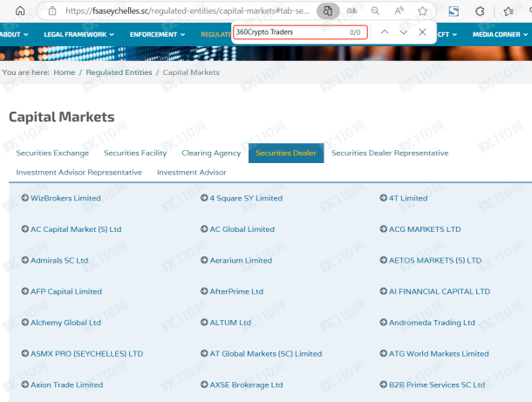Image resolution: width=532 pixels, height=402 pixels.
Task: Open the blue S extension icon
Action: point(454,11)
